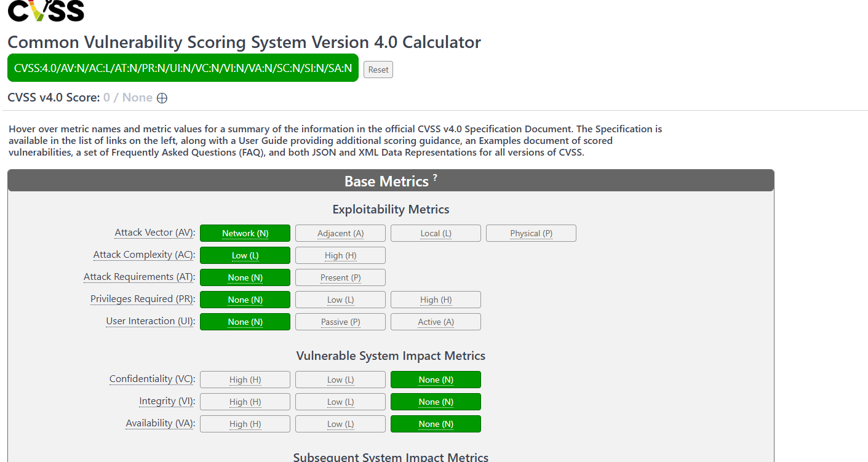Click the Attack Vector (AV) metric label
868x462 pixels.
(154, 233)
